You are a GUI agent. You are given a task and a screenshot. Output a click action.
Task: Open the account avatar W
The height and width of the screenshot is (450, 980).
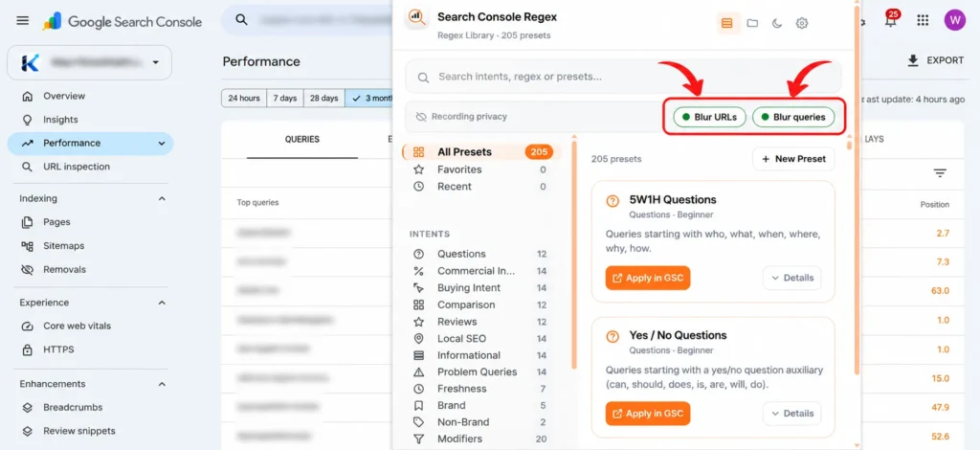pos(954,20)
